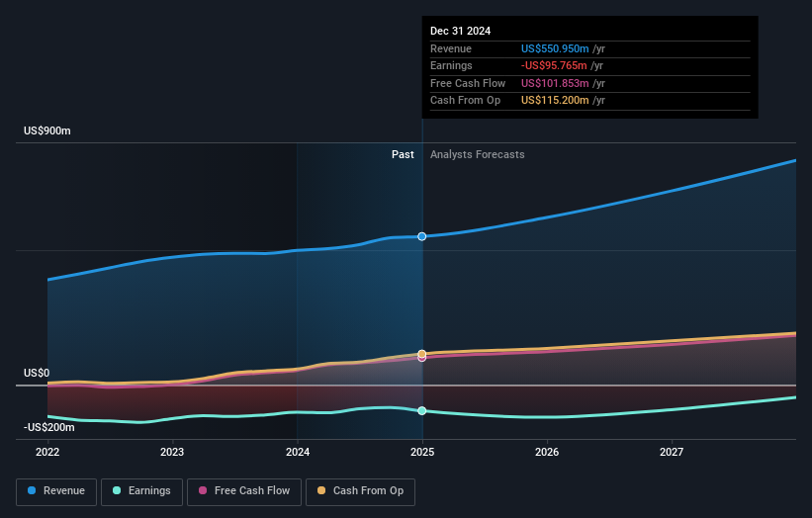This screenshot has width=812, height=518.
Task: Click the Earnings data point at 2025
Action: (422, 411)
